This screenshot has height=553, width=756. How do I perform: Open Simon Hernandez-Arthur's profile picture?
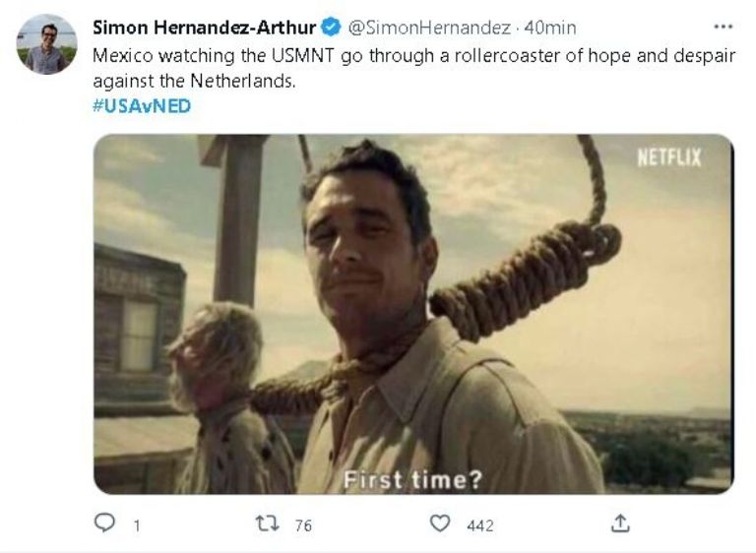point(46,45)
